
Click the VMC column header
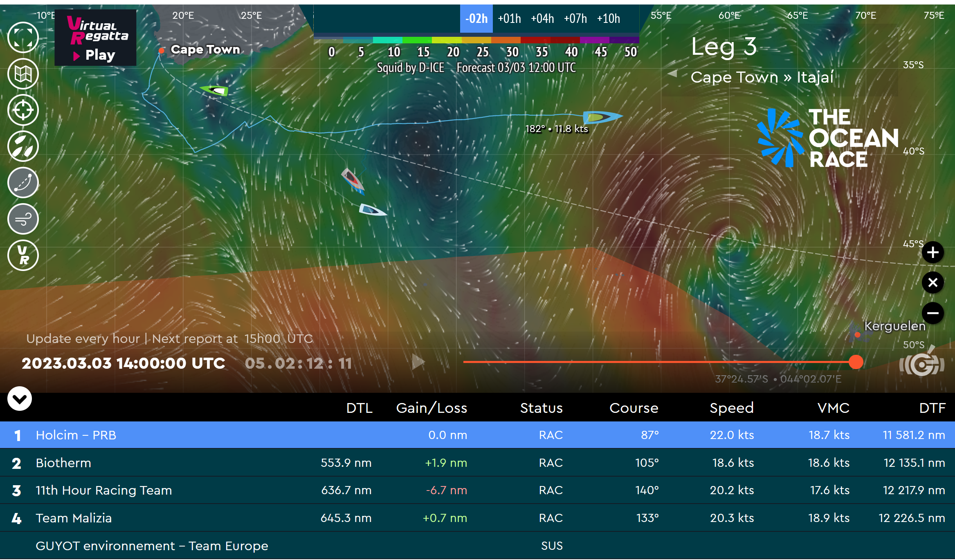point(834,408)
